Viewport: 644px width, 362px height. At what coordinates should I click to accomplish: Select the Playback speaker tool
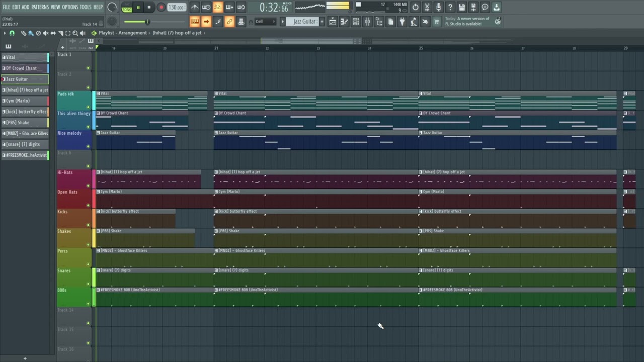tap(83, 33)
